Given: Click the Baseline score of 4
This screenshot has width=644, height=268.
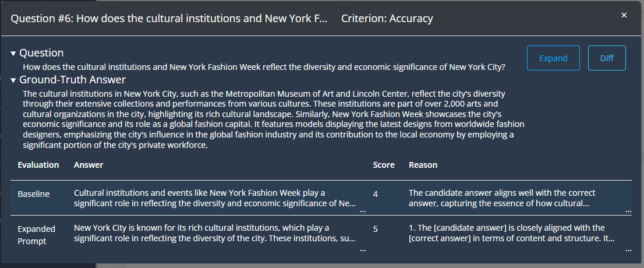Looking at the screenshot, I should click(x=376, y=194).
